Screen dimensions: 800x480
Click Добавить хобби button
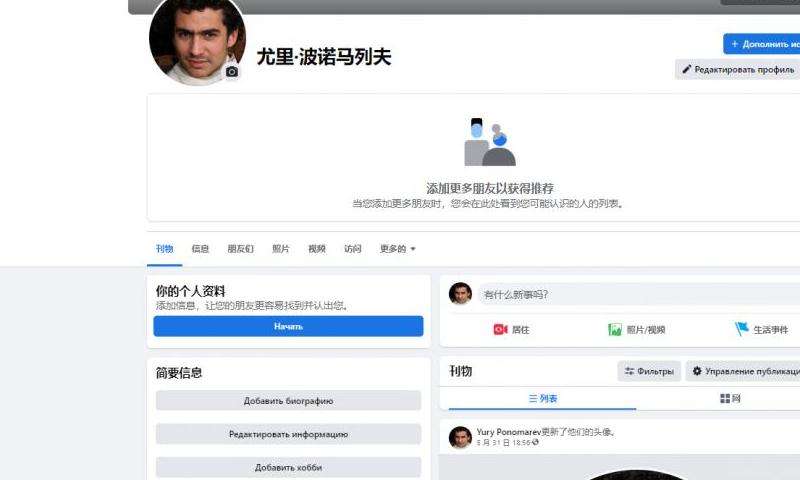288,467
